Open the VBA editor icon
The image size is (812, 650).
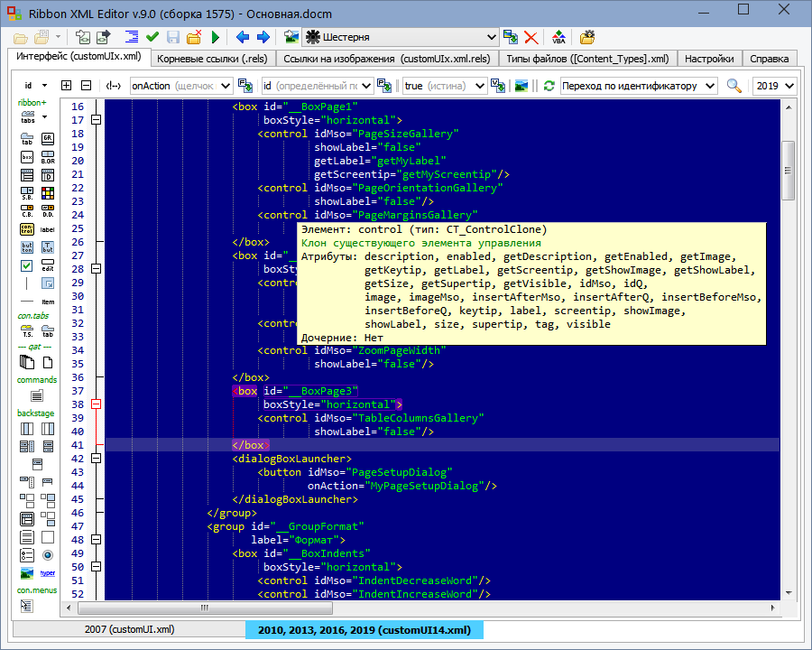[x=558, y=37]
